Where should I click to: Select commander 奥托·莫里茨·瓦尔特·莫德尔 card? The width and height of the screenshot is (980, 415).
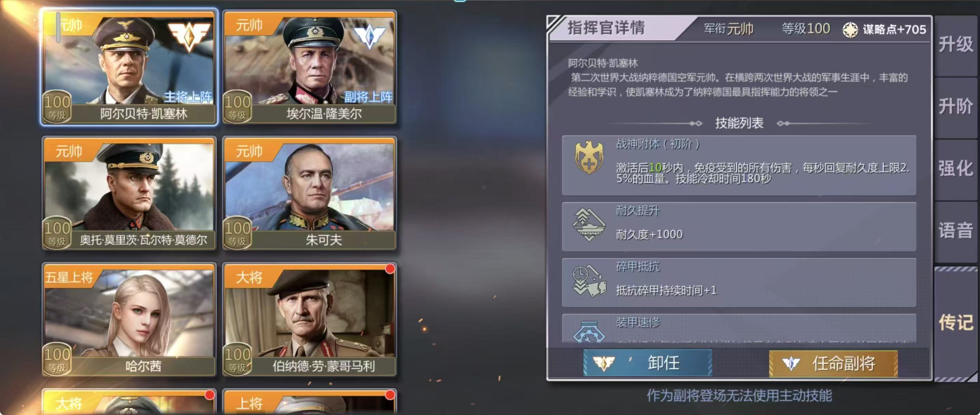pyautogui.click(x=130, y=194)
